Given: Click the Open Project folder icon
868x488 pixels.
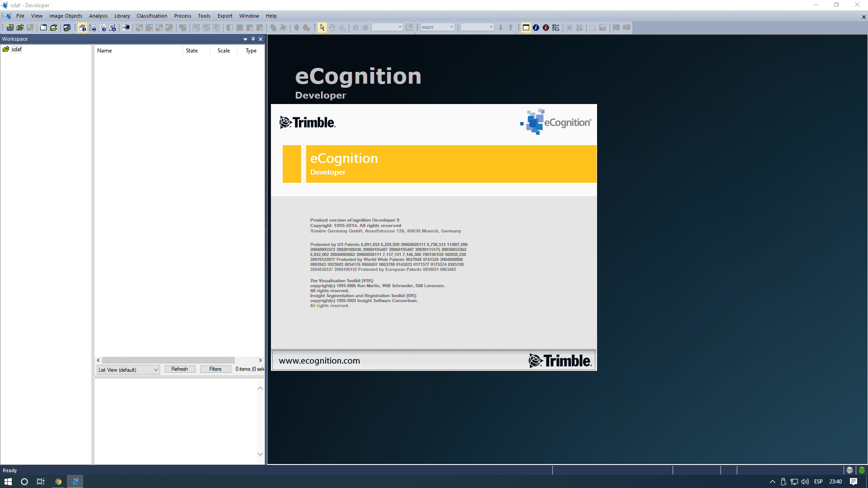Looking at the screenshot, I should point(20,28).
